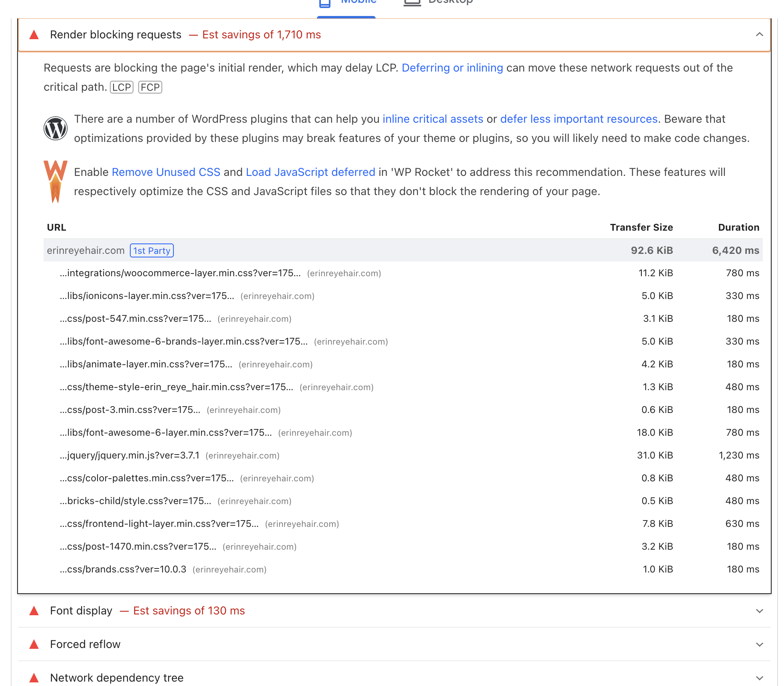Open the woocommerce-layer.min.css URL
This screenshot has width=784, height=686.
click(180, 273)
